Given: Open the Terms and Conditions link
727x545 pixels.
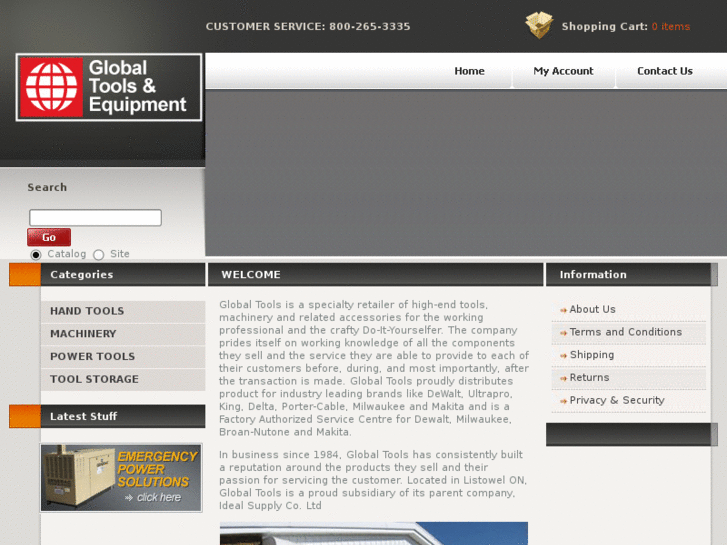Looking at the screenshot, I should click(625, 332).
